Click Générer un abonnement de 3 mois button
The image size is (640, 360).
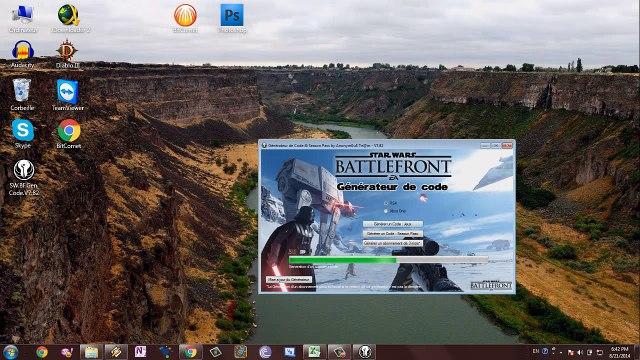[x=393, y=243]
